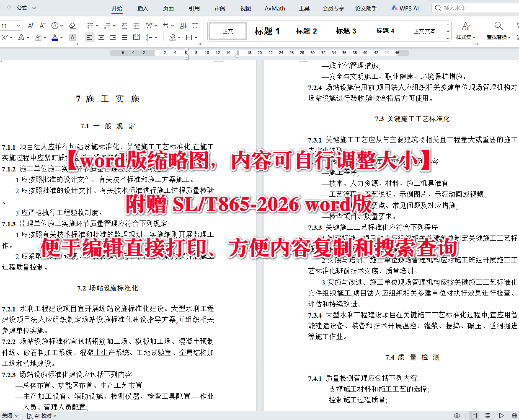Image resolution: width=519 pixels, height=420 pixels.
Task: Switch to the 插入 ribbon tab
Action: (142, 8)
